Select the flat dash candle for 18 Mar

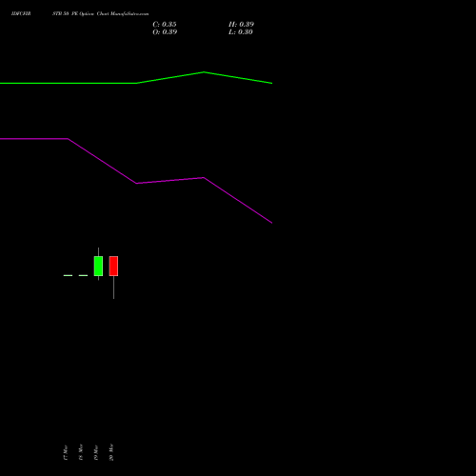click(x=83, y=275)
